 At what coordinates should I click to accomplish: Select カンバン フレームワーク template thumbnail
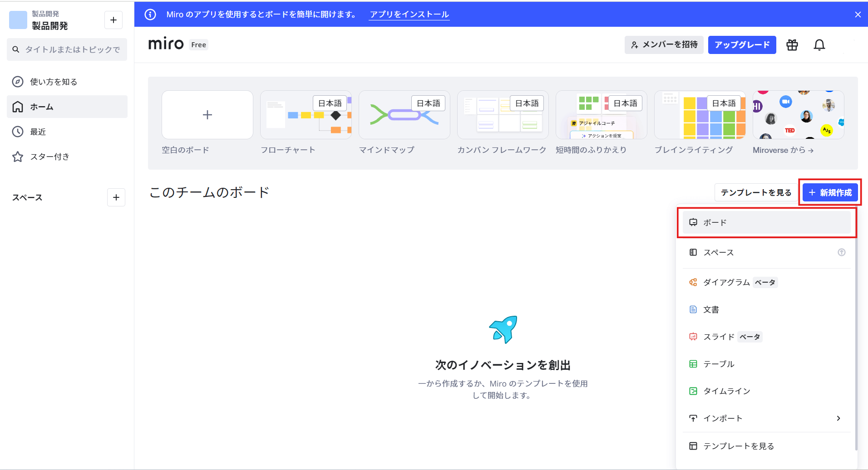(x=503, y=115)
